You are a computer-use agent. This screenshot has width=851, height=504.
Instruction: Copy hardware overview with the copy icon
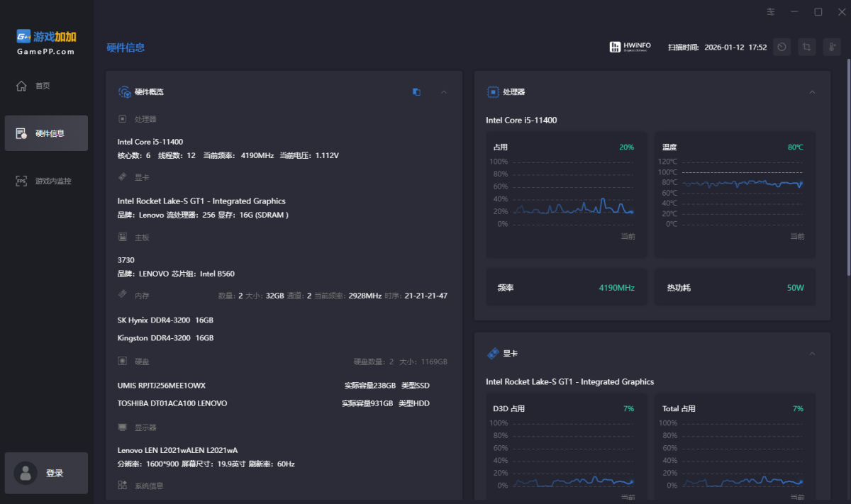click(417, 92)
